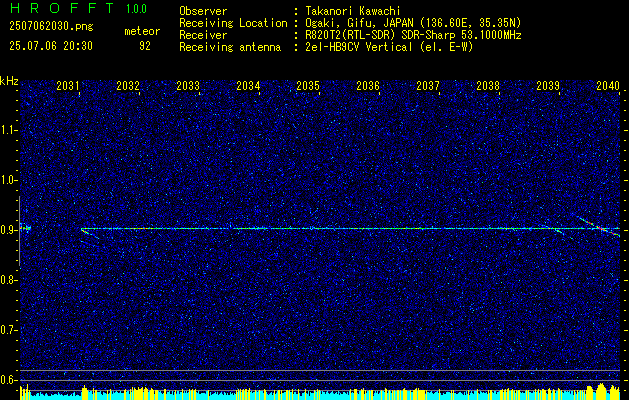
Task: Click the Receiving Location label
Action: point(233,23)
